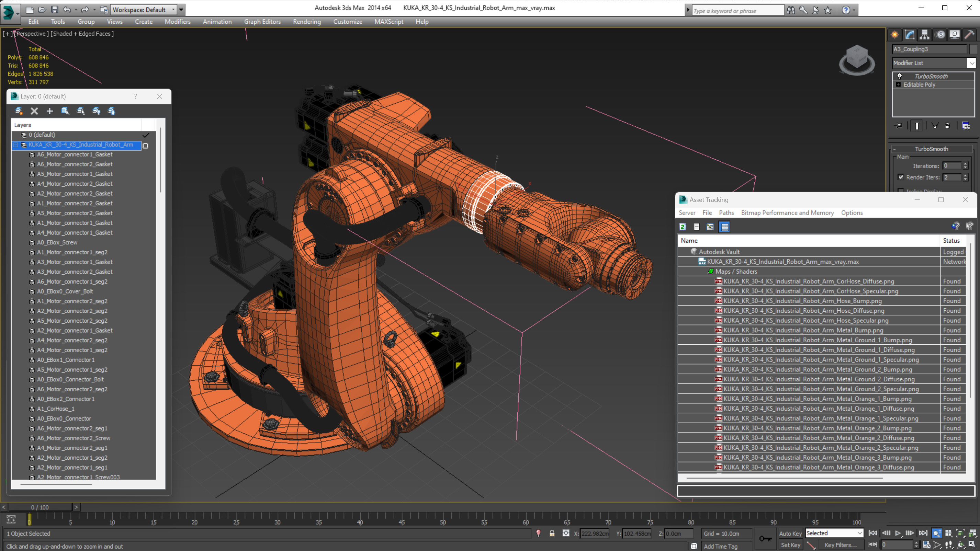
Task: Click Selection Lock padlock in status bar
Action: tap(552, 533)
